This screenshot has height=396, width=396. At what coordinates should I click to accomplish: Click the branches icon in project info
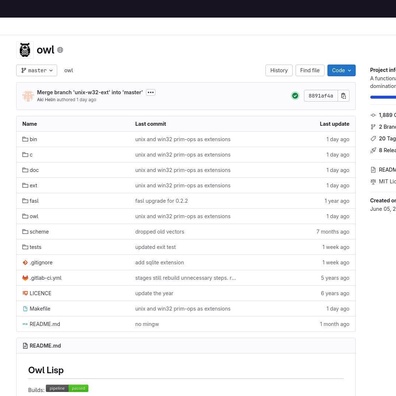tap(373, 127)
